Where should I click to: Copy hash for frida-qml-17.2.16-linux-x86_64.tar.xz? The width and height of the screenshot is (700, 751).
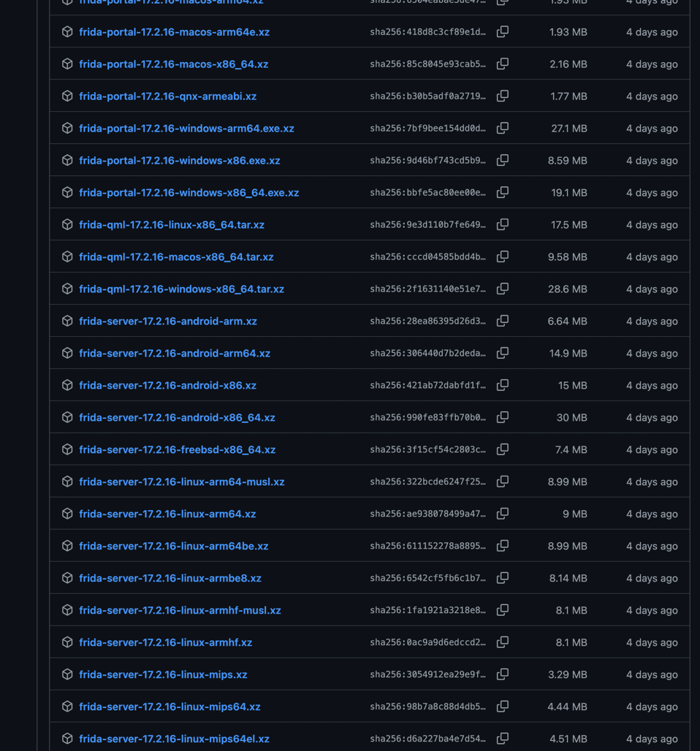503,225
